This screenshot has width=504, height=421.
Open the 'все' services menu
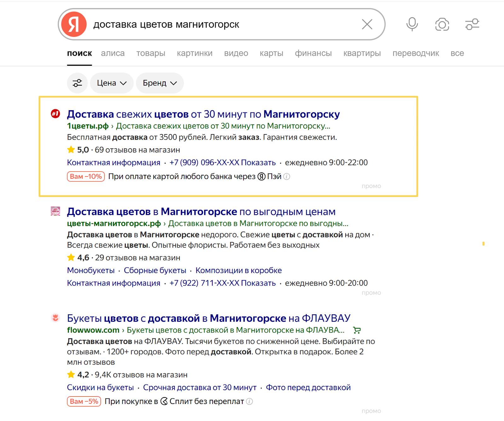[x=457, y=53]
